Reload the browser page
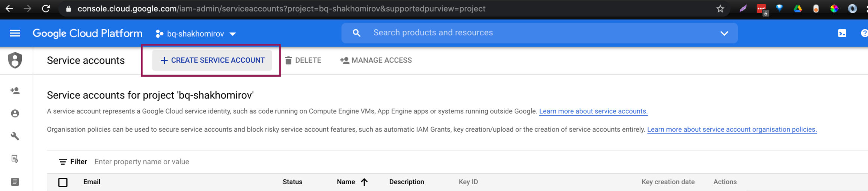The image size is (868, 191). tap(46, 9)
